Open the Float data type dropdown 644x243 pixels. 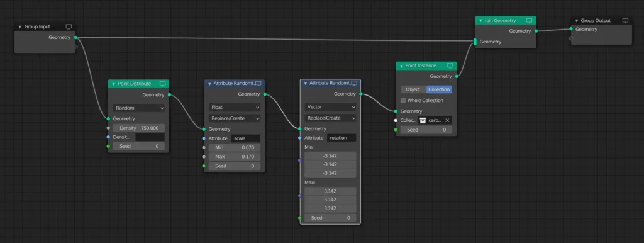(x=235, y=107)
